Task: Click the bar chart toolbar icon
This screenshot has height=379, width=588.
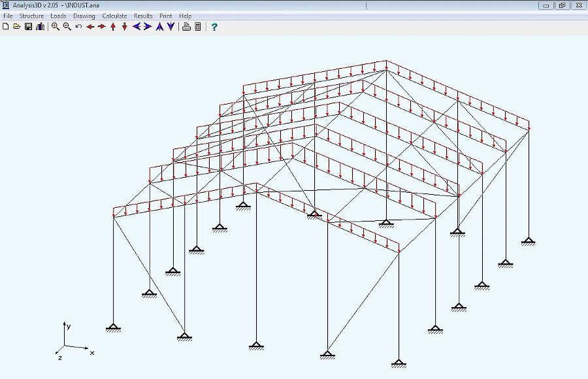Action: [40, 27]
